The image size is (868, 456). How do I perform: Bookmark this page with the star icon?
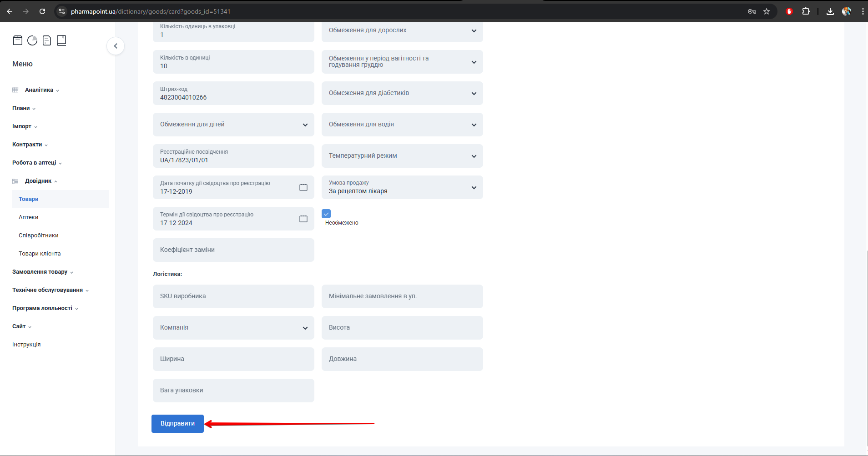tap(767, 11)
